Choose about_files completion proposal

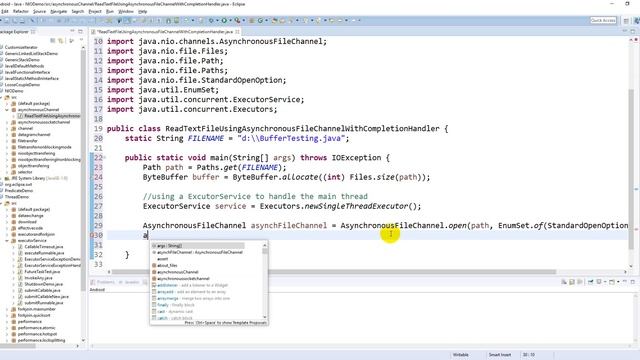click(167, 265)
